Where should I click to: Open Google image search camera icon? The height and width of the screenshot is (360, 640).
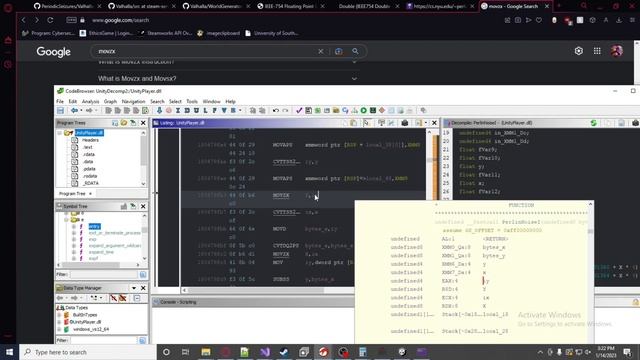[338, 51]
